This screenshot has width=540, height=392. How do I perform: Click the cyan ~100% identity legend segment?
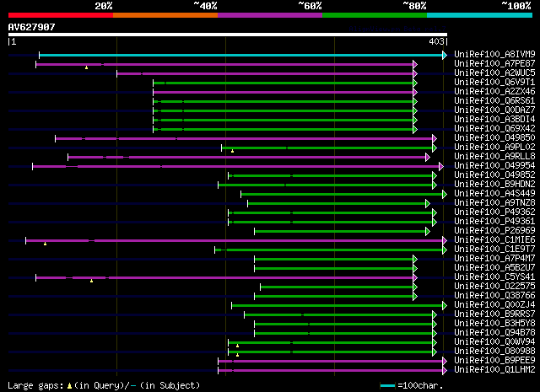[x=479, y=15]
